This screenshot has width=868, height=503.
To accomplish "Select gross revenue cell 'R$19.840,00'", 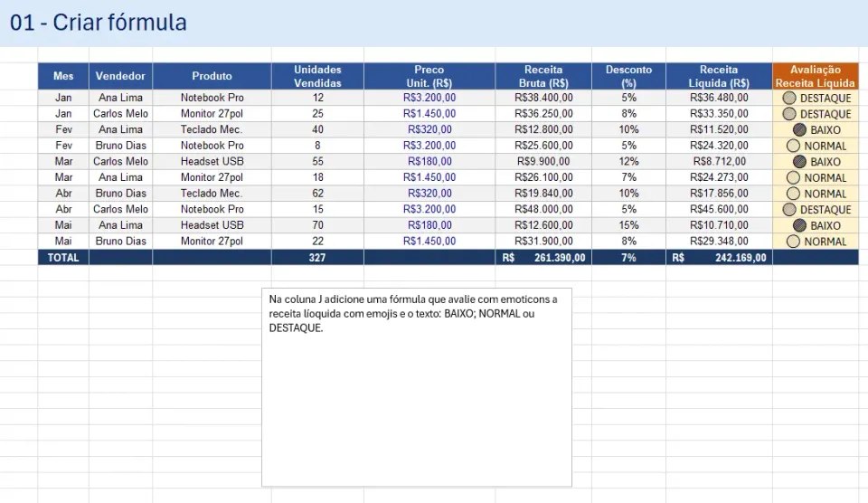I will (x=543, y=194).
